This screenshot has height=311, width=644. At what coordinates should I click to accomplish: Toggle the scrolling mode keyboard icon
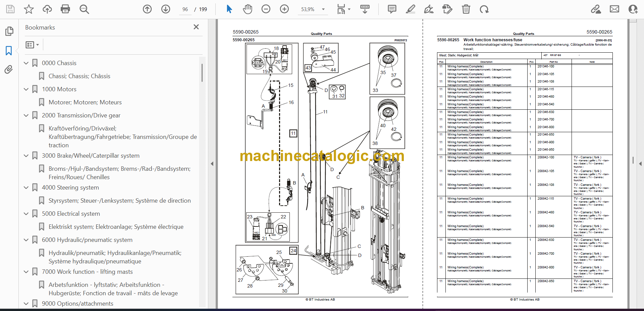[x=365, y=9]
